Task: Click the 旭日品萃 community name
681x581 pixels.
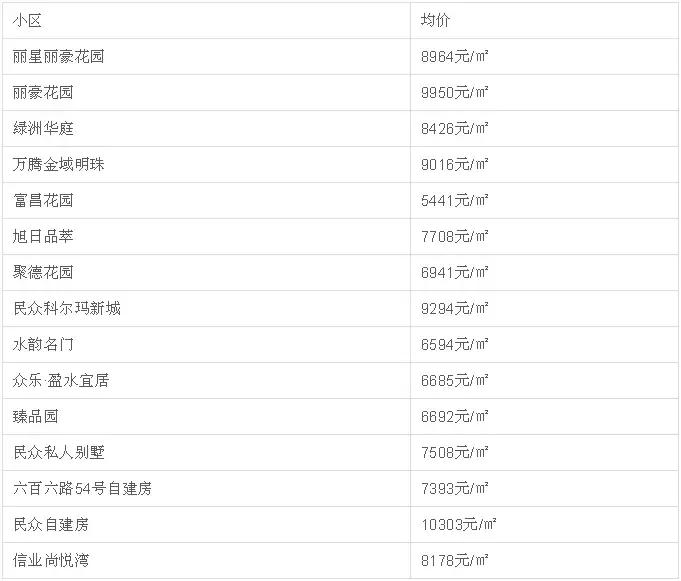Action: pyautogui.click(x=43, y=237)
